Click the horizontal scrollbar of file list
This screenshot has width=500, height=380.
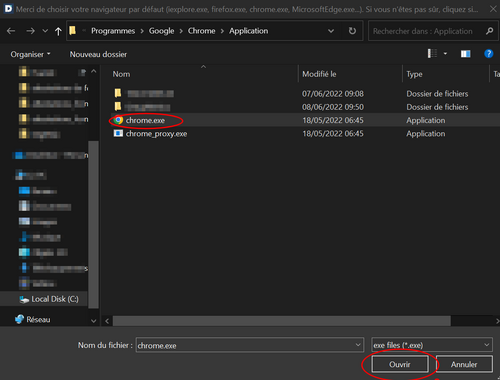tap(282, 321)
